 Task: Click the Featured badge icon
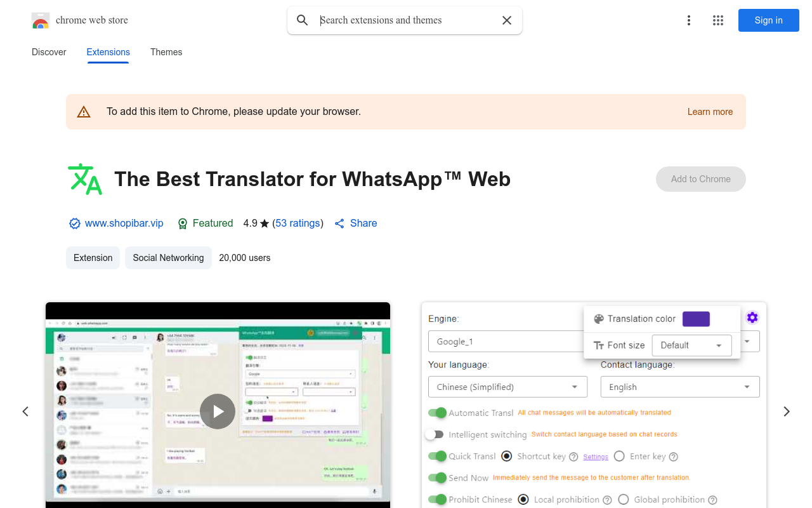(x=183, y=224)
